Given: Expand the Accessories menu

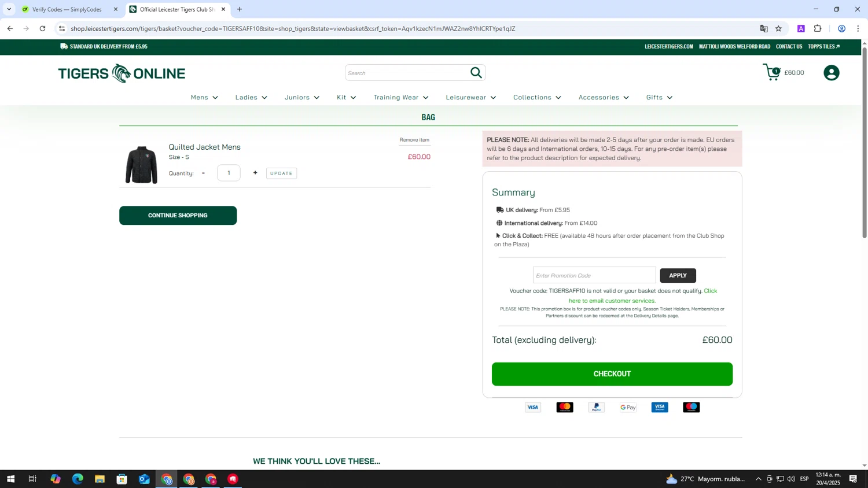Looking at the screenshot, I should click(604, 97).
